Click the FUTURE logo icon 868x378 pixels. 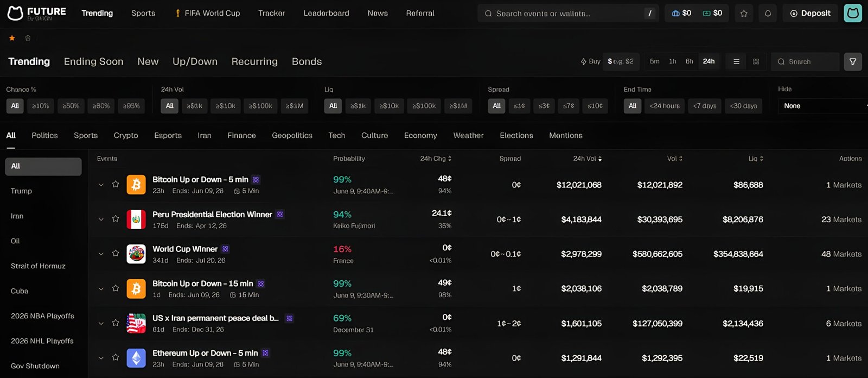coord(15,13)
